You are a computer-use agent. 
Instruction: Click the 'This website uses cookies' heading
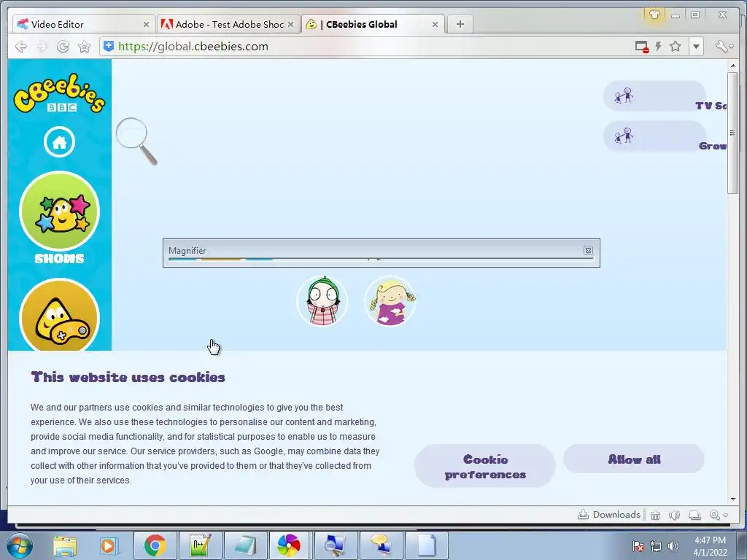coord(128,377)
